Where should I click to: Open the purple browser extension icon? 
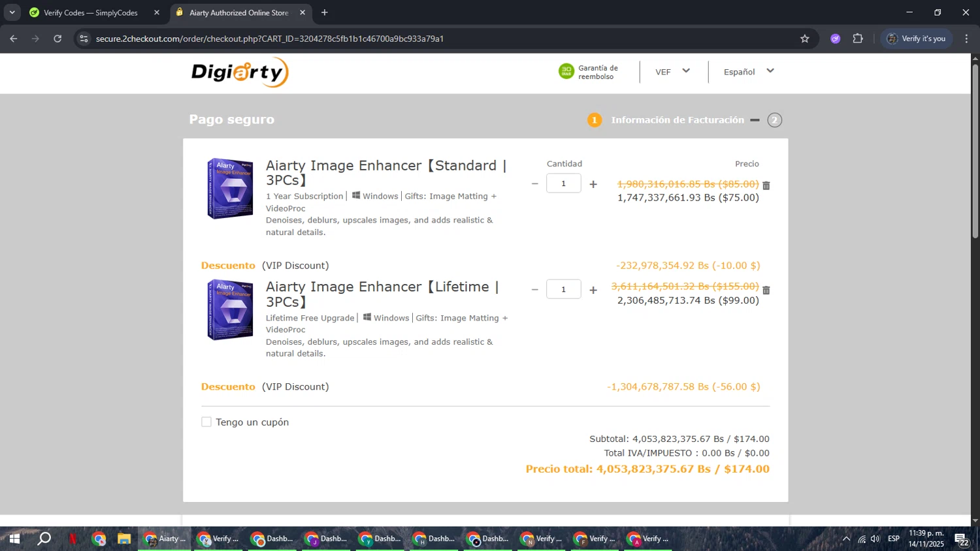(836, 39)
